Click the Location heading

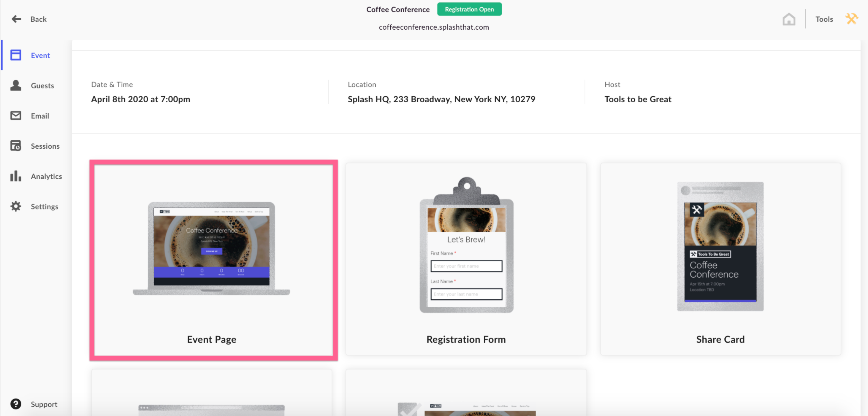[362, 84]
